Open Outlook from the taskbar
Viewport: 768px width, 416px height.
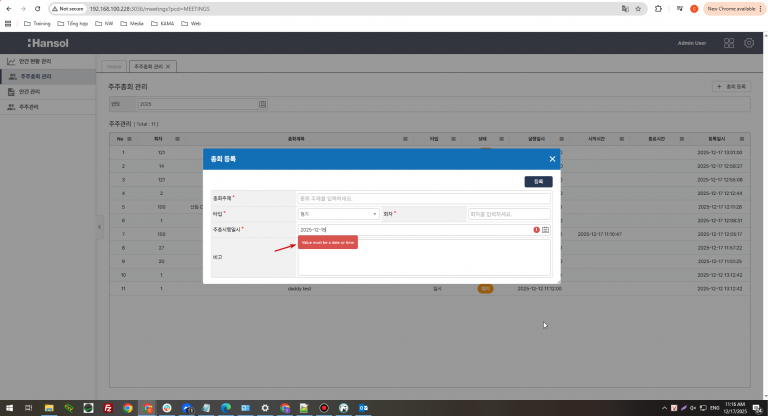(363, 408)
